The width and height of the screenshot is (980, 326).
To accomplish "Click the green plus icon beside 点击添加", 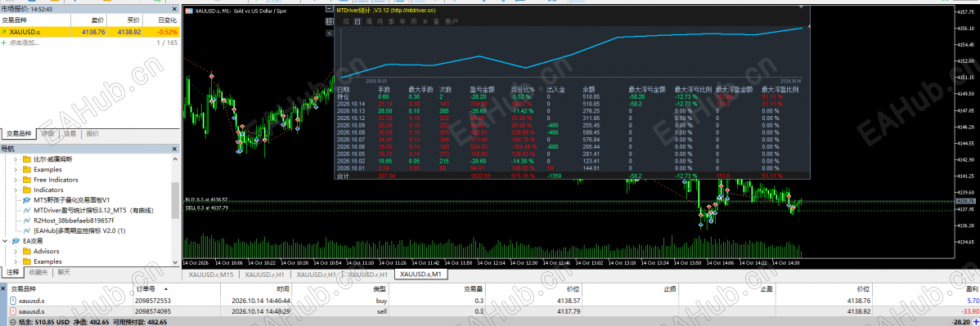I will 4,42.
